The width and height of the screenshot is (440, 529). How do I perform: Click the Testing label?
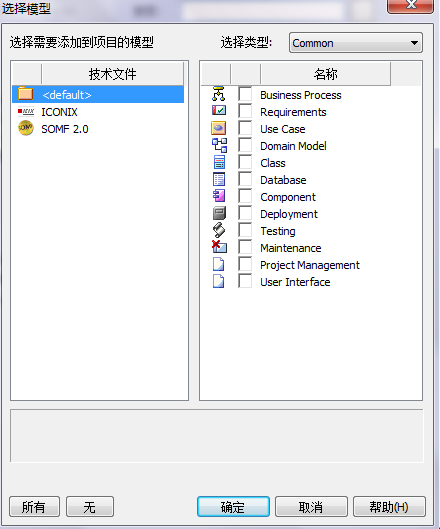tap(278, 231)
